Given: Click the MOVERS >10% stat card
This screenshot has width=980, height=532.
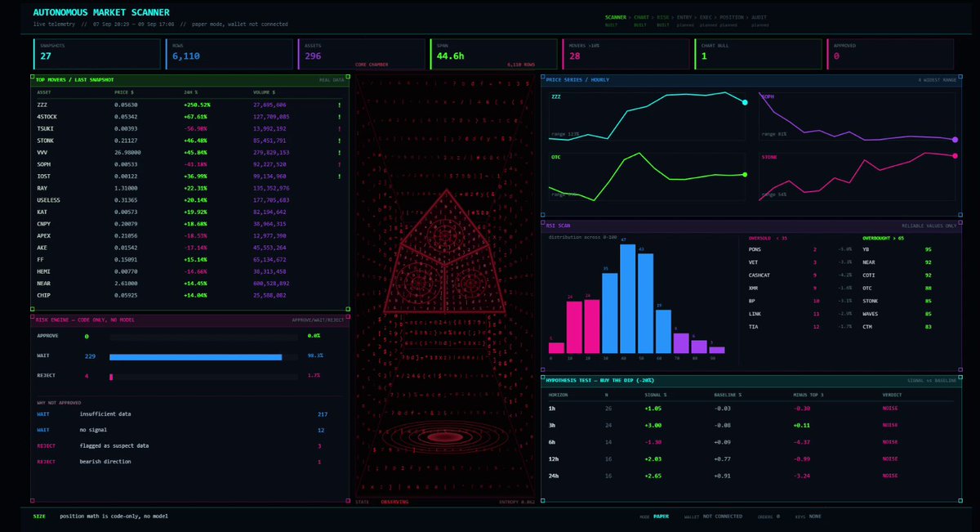Looking at the screenshot, I should (x=626, y=54).
